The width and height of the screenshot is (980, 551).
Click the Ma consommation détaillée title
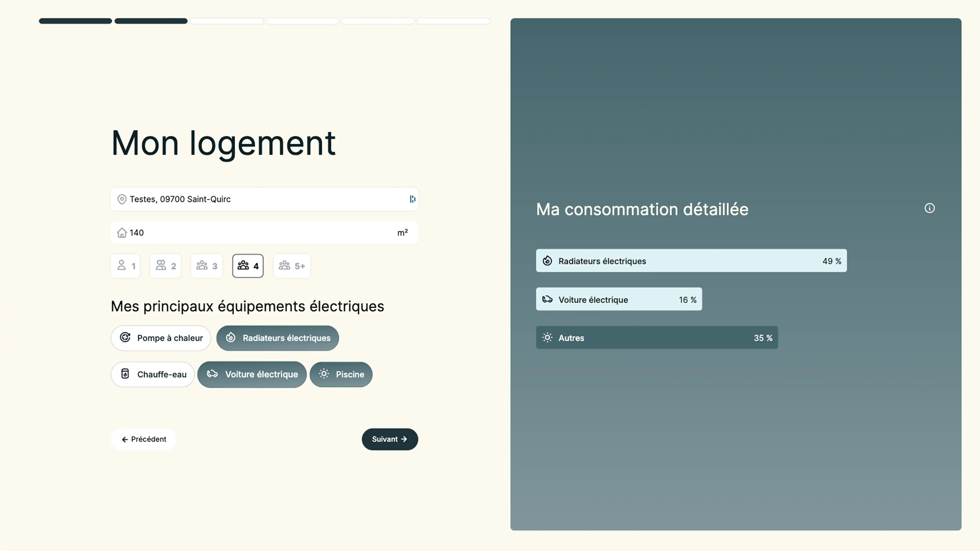pyautogui.click(x=642, y=209)
